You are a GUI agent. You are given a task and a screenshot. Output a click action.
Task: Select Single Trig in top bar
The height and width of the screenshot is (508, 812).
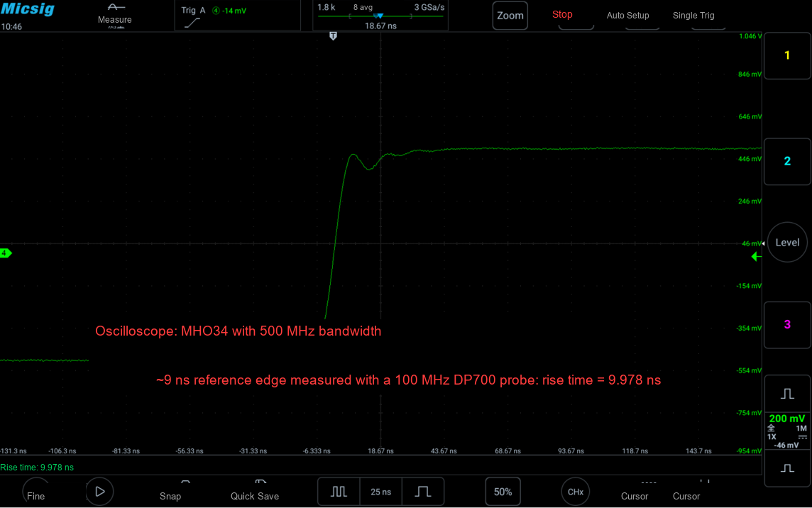693,16
